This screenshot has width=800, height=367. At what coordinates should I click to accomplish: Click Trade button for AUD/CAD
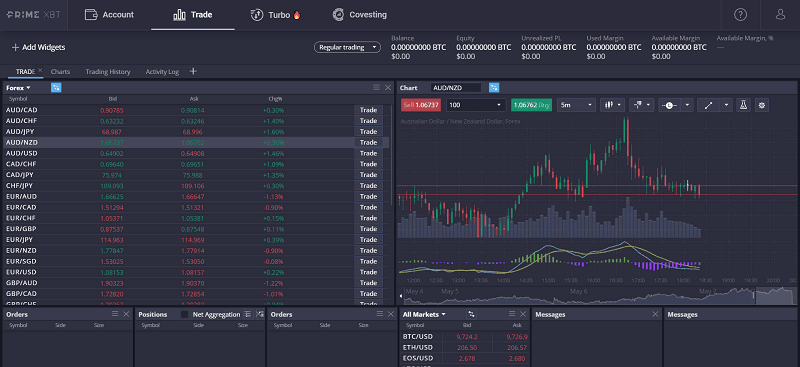(x=368, y=110)
